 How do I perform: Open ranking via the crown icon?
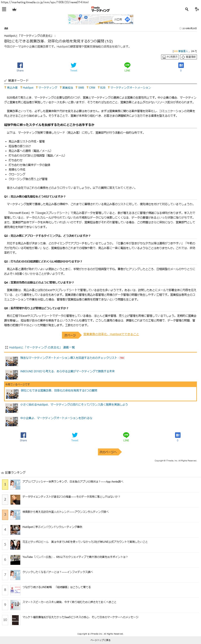tap(14, 9)
